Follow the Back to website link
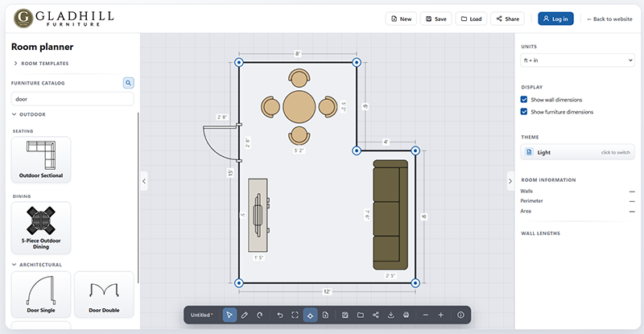644x334 pixels. pos(609,19)
